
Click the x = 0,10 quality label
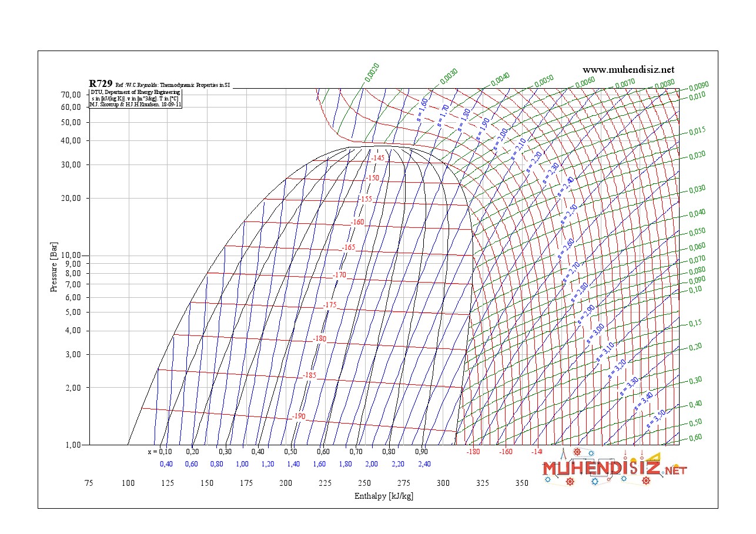159,452
